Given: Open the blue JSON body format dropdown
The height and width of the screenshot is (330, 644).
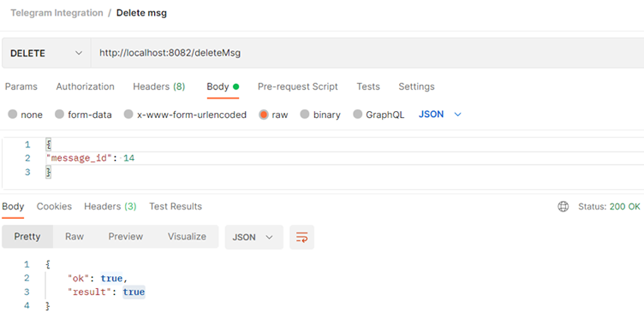Looking at the screenshot, I should click(x=440, y=114).
